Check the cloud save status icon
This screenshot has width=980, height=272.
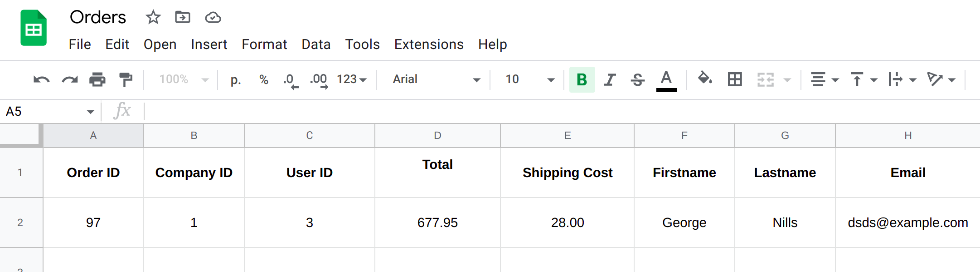point(213,18)
